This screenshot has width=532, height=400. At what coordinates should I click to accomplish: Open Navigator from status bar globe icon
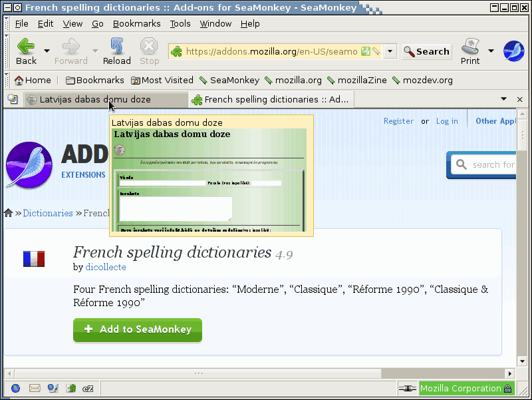coord(15,389)
